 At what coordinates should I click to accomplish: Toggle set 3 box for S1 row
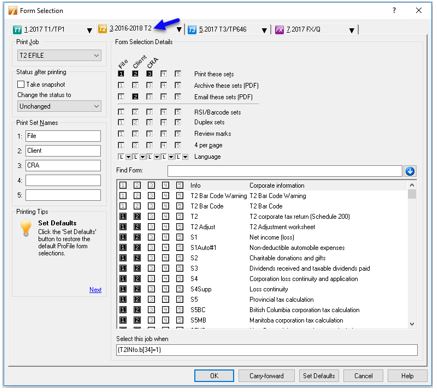pos(151,237)
